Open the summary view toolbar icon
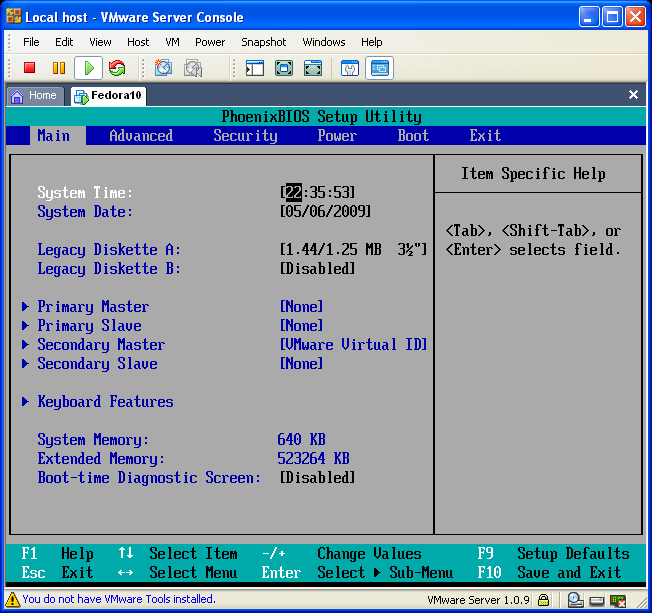This screenshot has height=613, width=652. 350,68
